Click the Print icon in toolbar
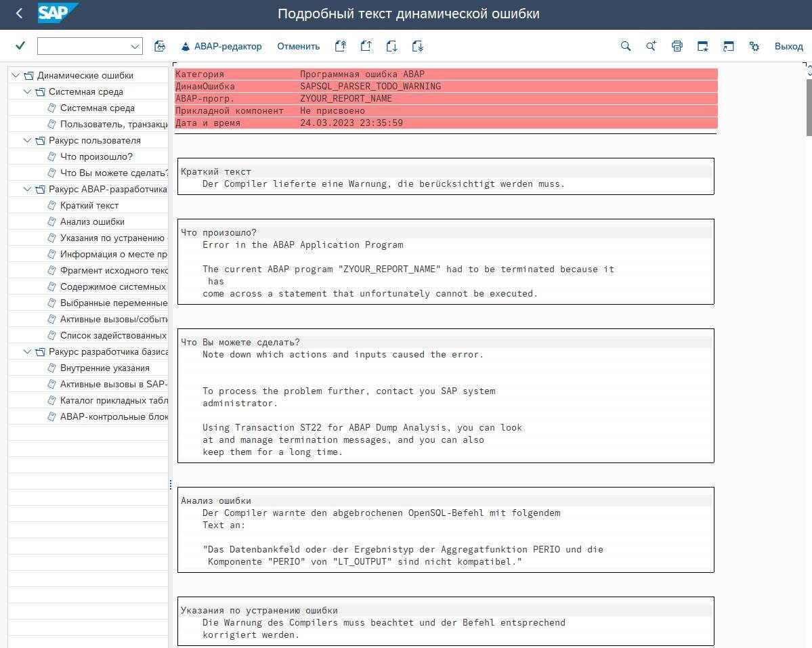Screen dimensions: 812x648 [677, 47]
